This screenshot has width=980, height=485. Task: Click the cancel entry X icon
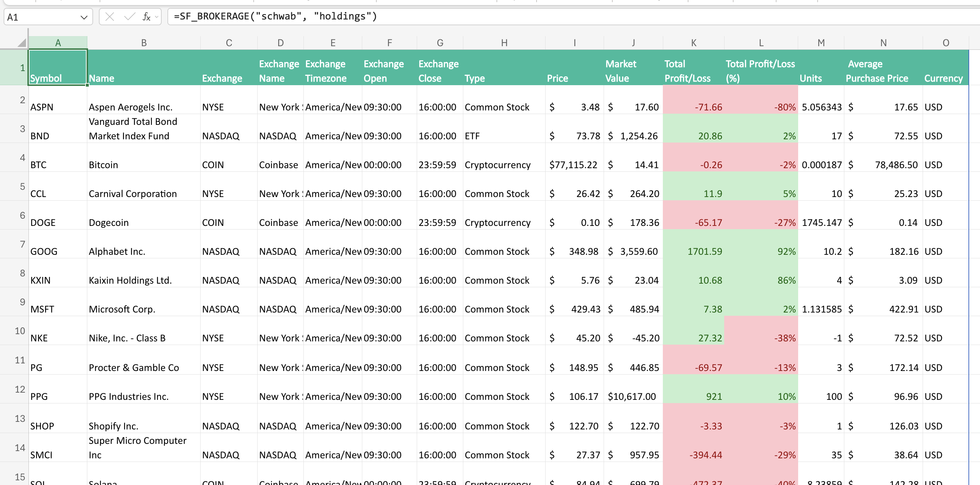pyautogui.click(x=110, y=17)
